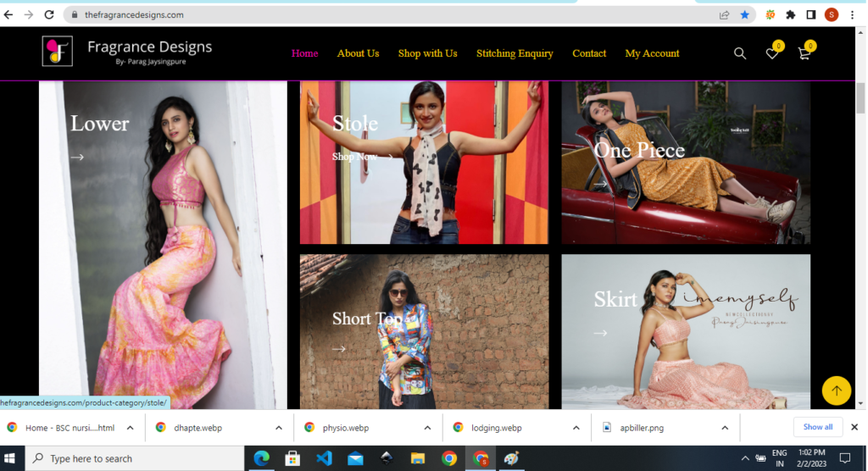Close the downloads bar
The height and width of the screenshot is (471, 868).
(854, 427)
